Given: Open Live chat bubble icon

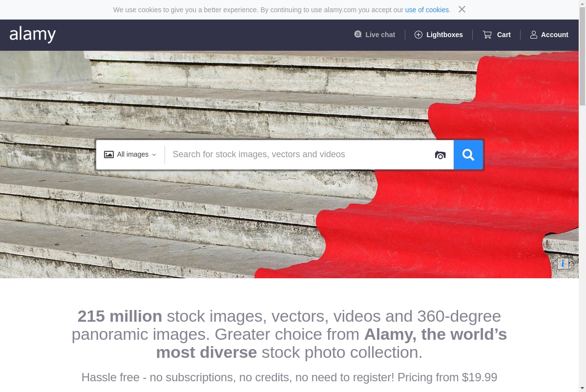Looking at the screenshot, I should click(358, 34).
